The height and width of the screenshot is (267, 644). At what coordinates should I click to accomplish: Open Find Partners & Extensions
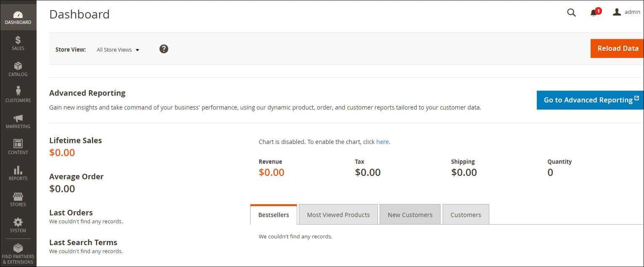point(18,254)
